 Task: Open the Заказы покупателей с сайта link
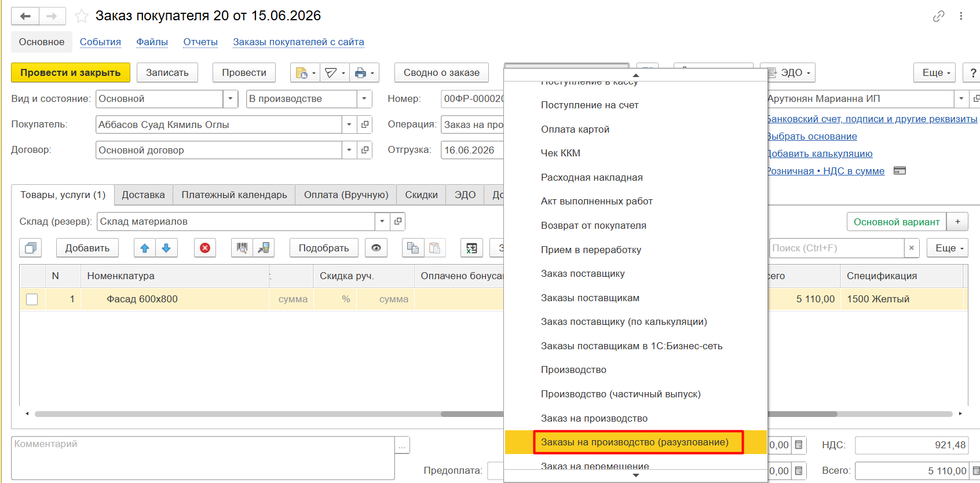point(298,42)
